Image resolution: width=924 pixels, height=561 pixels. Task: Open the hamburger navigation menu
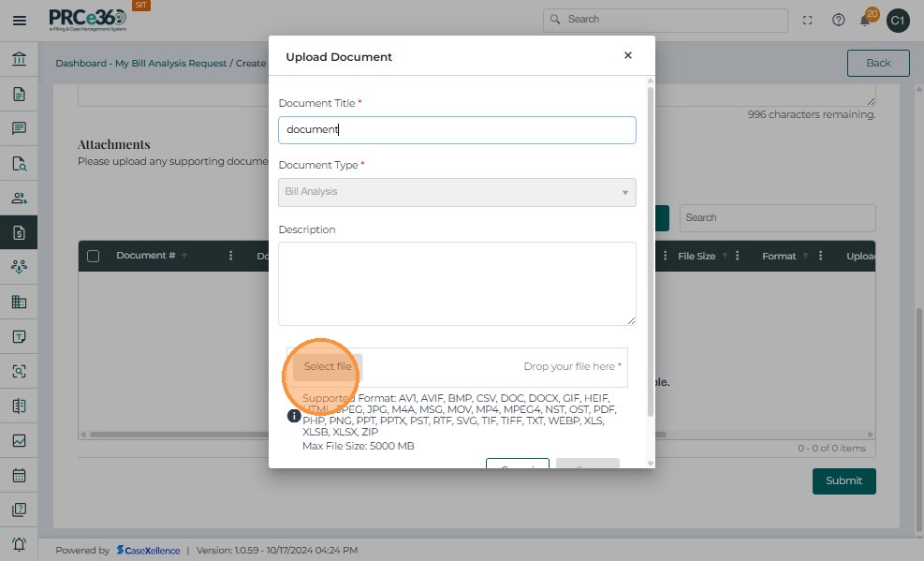[20, 21]
